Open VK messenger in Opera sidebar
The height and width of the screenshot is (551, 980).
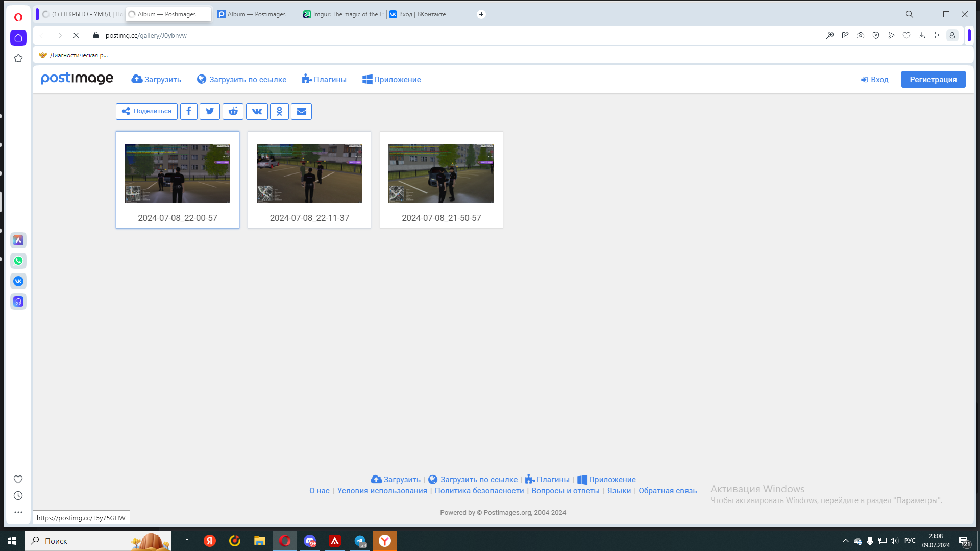coord(18,281)
